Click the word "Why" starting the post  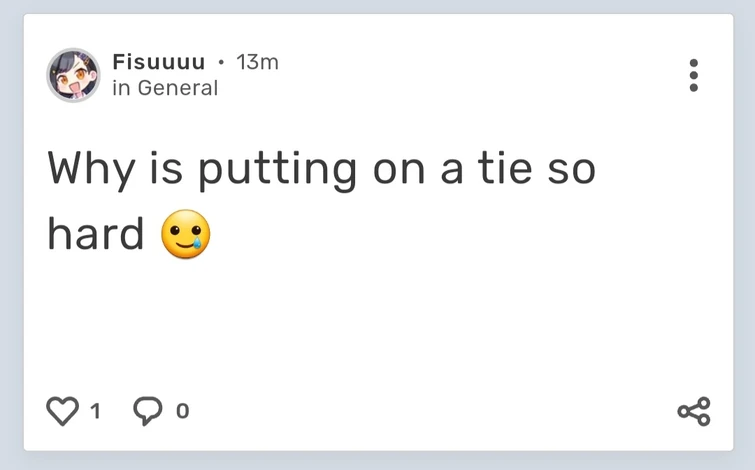tap(88, 170)
